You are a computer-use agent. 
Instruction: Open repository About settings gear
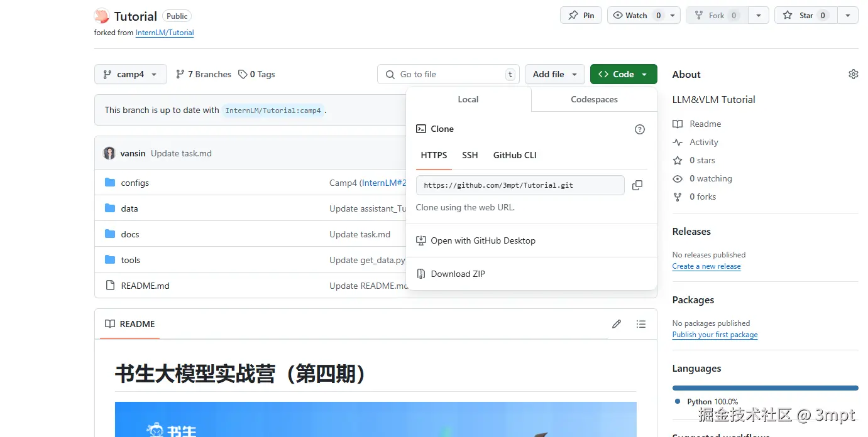pyautogui.click(x=853, y=74)
